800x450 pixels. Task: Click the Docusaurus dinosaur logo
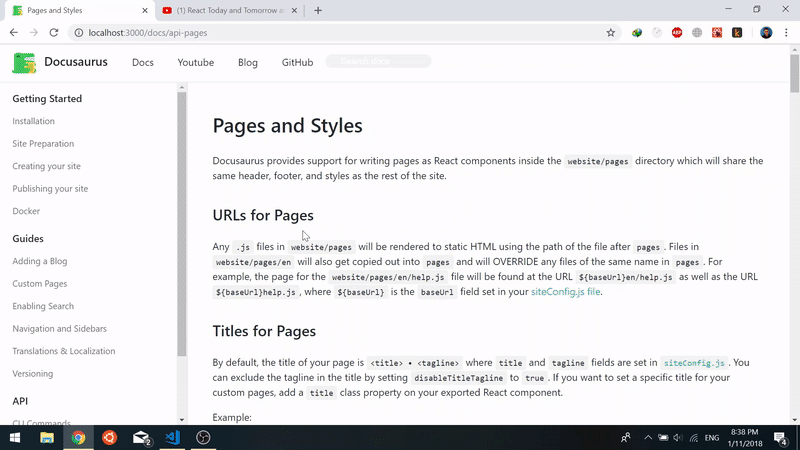tap(24, 63)
